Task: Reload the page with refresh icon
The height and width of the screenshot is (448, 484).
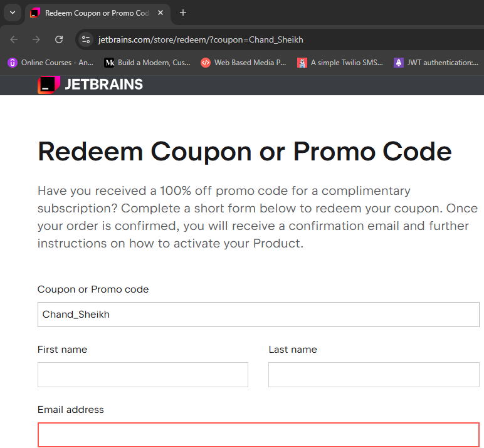Action: (59, 39)
